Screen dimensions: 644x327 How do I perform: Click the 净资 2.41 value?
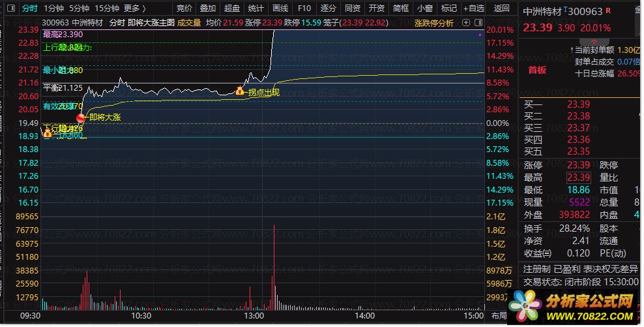pyautogui.click(x=581, y=241)
